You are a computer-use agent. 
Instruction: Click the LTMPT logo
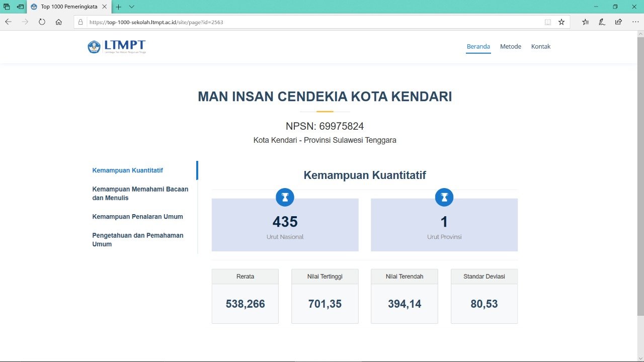tap(116, 46)
